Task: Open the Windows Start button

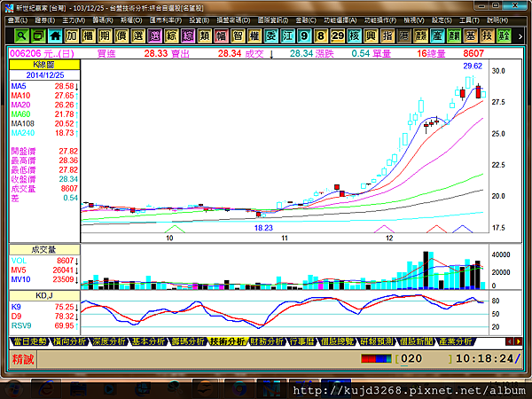Action: point(12,389)
